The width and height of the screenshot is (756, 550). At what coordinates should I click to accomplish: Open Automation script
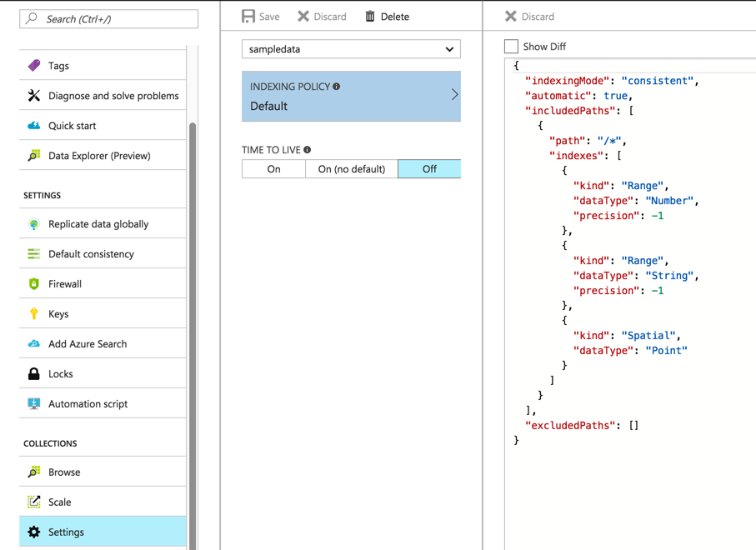103,403
